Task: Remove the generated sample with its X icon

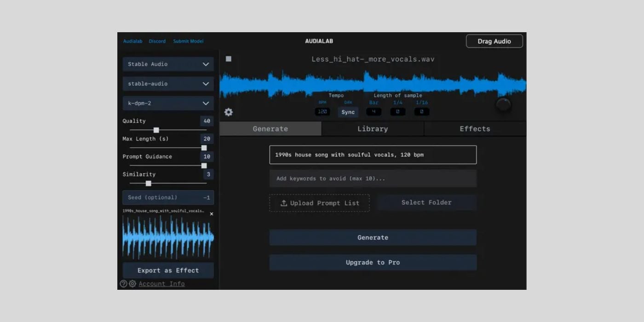Action: (x=211, y=214)
